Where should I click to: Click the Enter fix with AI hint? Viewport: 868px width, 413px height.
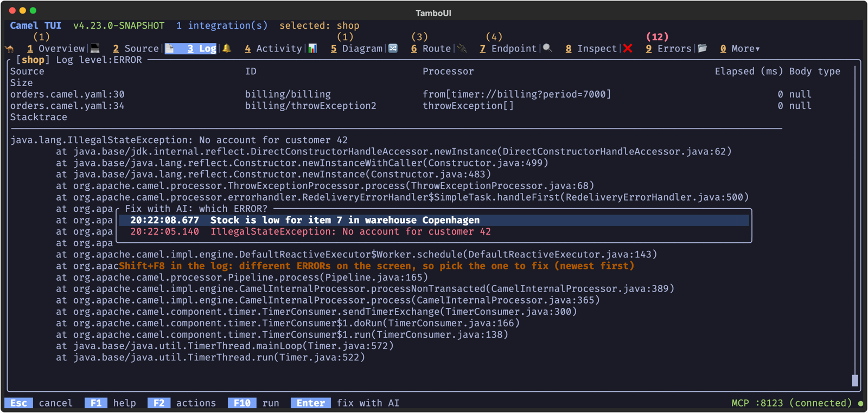point(345,403)
